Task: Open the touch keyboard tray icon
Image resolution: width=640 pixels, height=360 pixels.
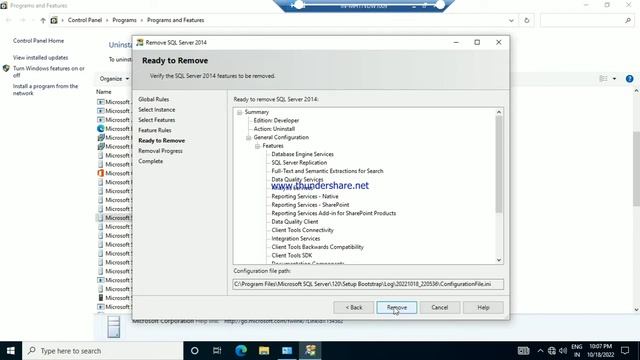Action: [523, 351]
